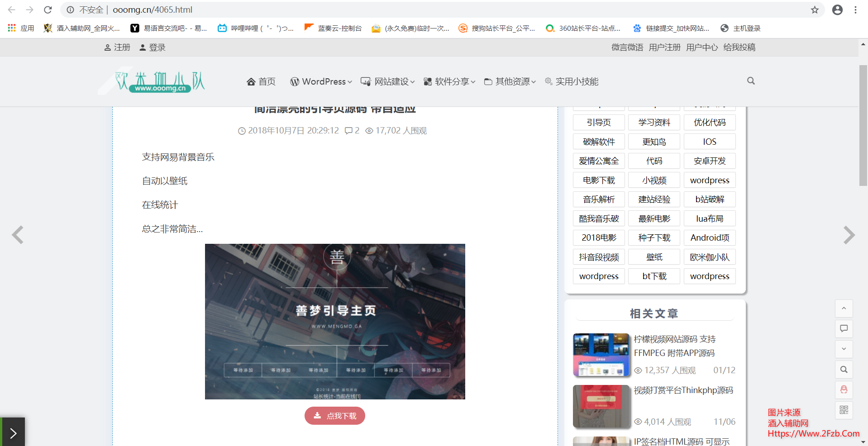Select the 引导页 tag
Screen dimensions: 868x446
pyautogui.click(x=599, y=123)
